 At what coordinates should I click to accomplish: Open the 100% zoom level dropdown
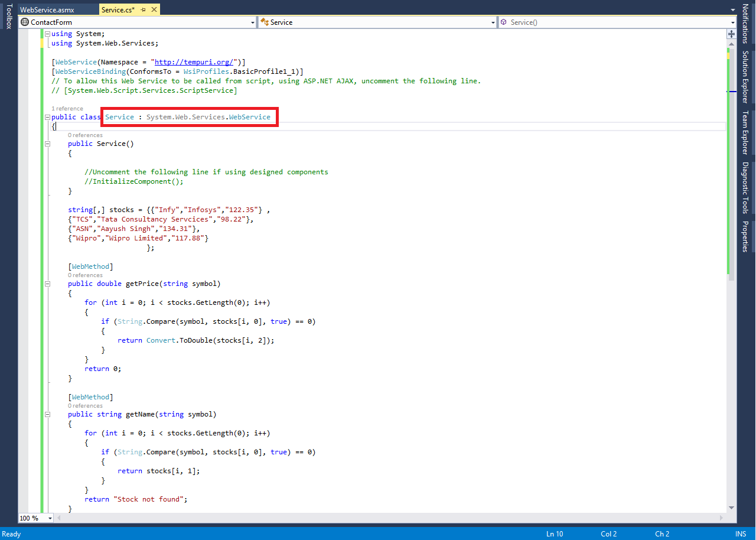[x=49, y=518]
